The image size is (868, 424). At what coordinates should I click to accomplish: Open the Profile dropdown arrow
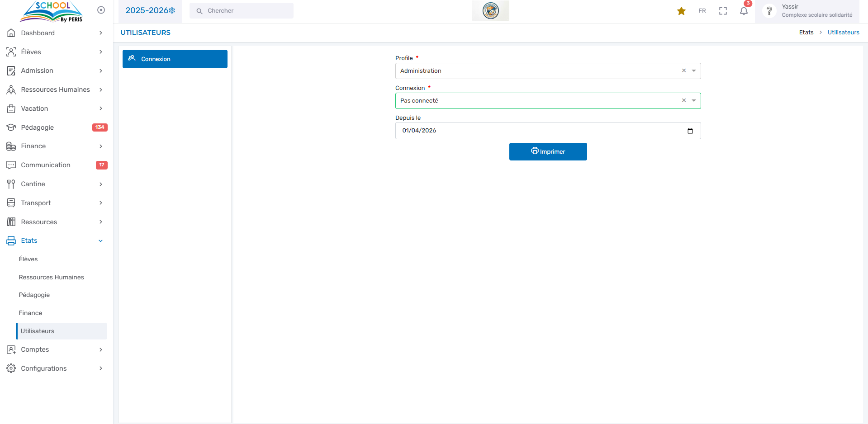point(693,71)
